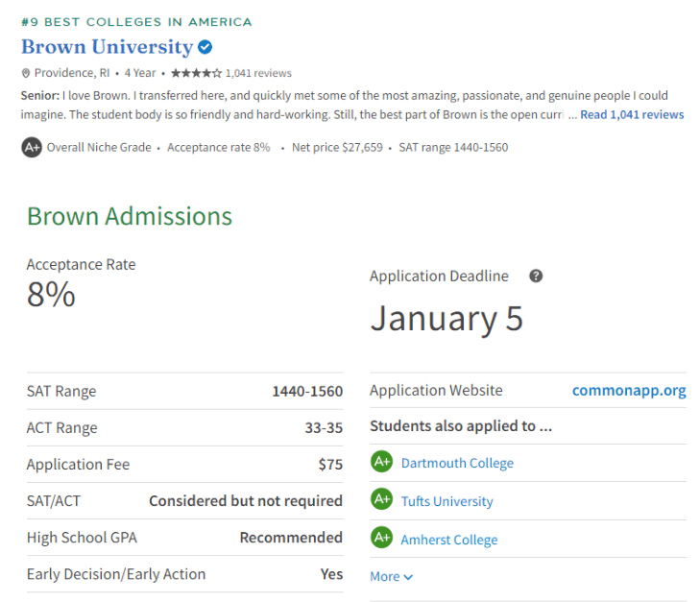Click the Students also applied to heading
This screenshot has height=602, width=700.
pos(461,426)
